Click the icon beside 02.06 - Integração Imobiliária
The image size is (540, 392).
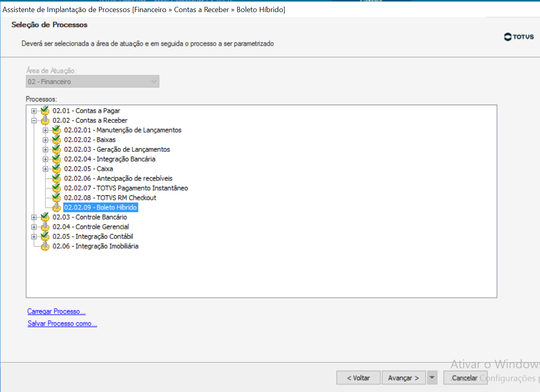coord(45,246)
